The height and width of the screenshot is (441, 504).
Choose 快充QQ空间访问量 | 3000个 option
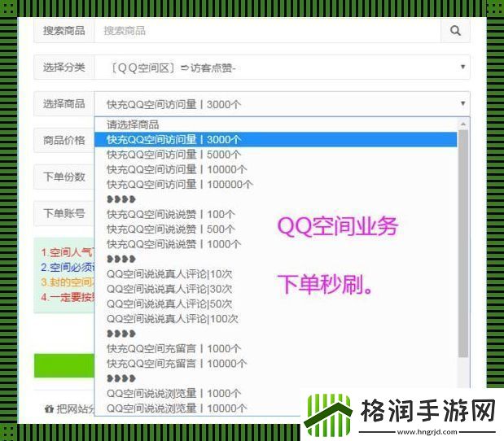[x=275, y=139]
